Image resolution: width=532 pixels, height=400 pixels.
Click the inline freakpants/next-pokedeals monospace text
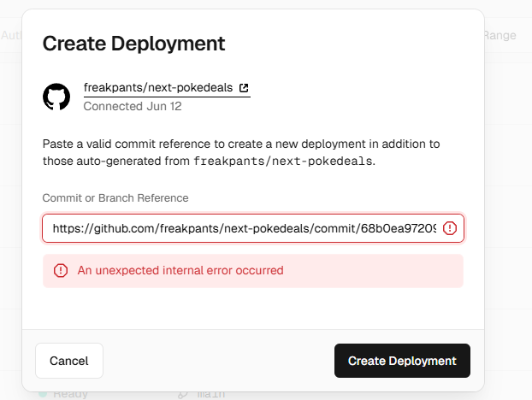(x=283, y=161)
